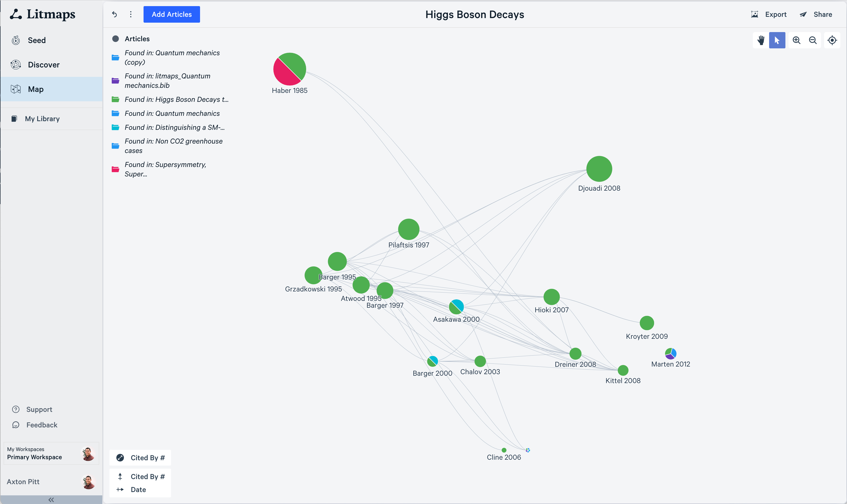This screenshot has width=847, height=504.
Task: Select the hand pan tool
Action: (761, 40)
